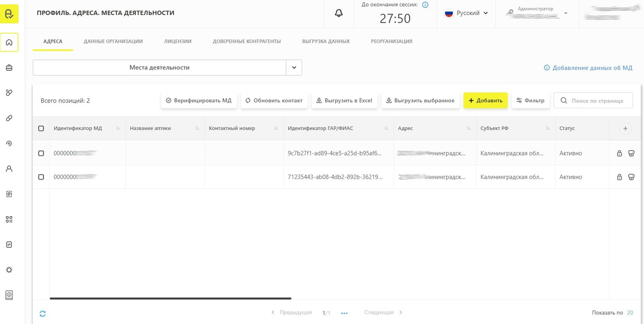Click the Статус column header
The height and width of the screenshot is (324, 644).
tap(567, 128)
